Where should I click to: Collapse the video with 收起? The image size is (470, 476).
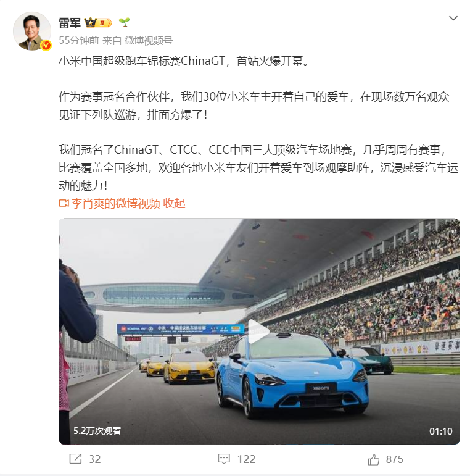pos(174,203)
